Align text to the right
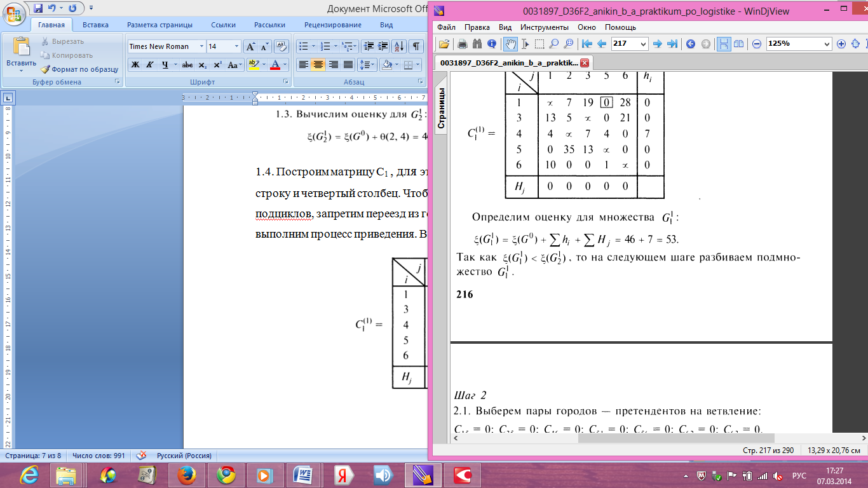The height and width of the screenshot is (488, 868). tap(333, 65)
